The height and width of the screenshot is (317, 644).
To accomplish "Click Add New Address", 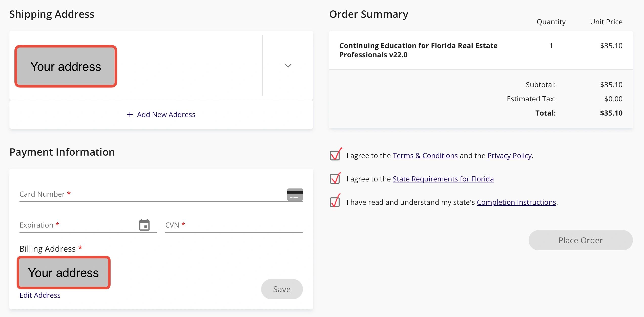I will [166, 115].
